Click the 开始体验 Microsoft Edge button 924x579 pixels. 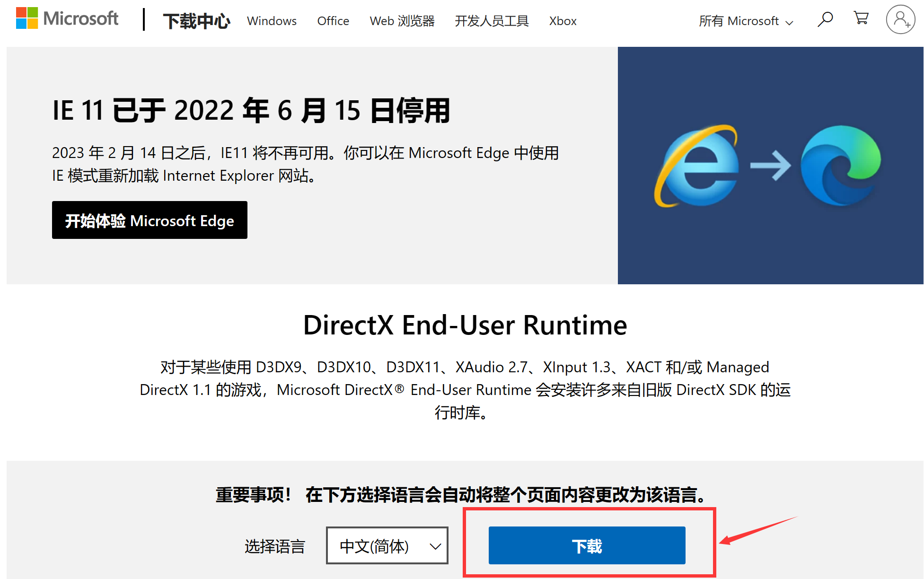[150, 220]
